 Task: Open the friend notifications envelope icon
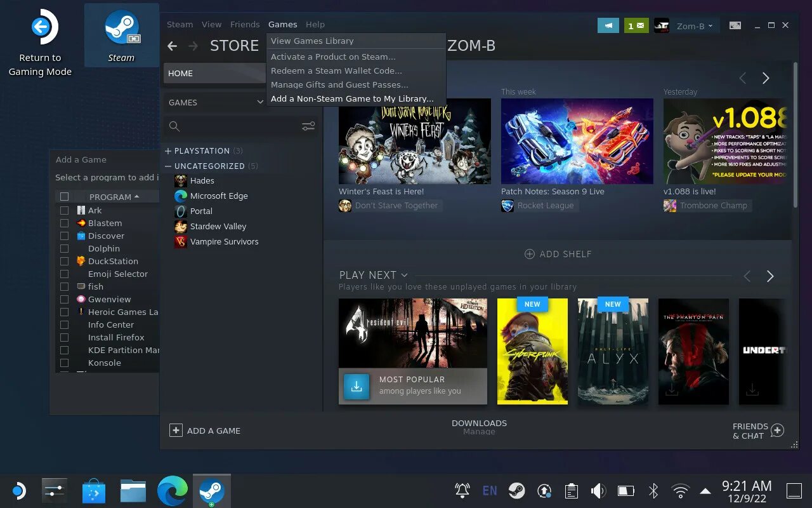635,25
